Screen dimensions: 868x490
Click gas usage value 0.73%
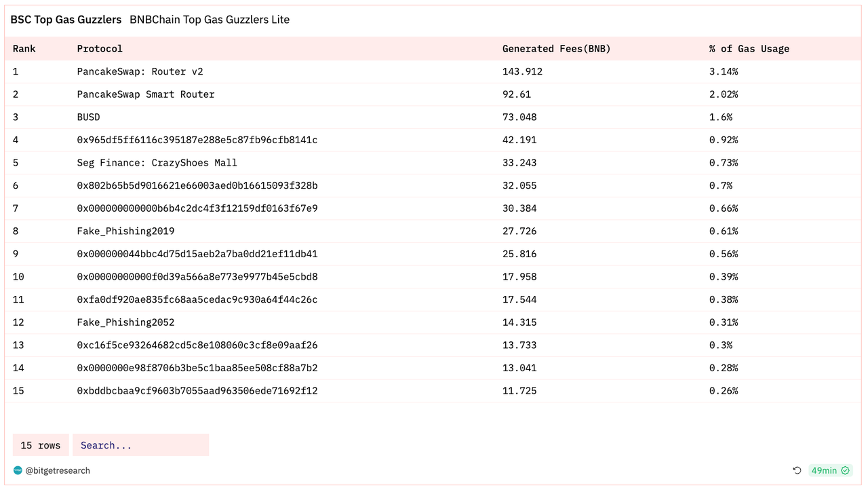click(724, 163)
